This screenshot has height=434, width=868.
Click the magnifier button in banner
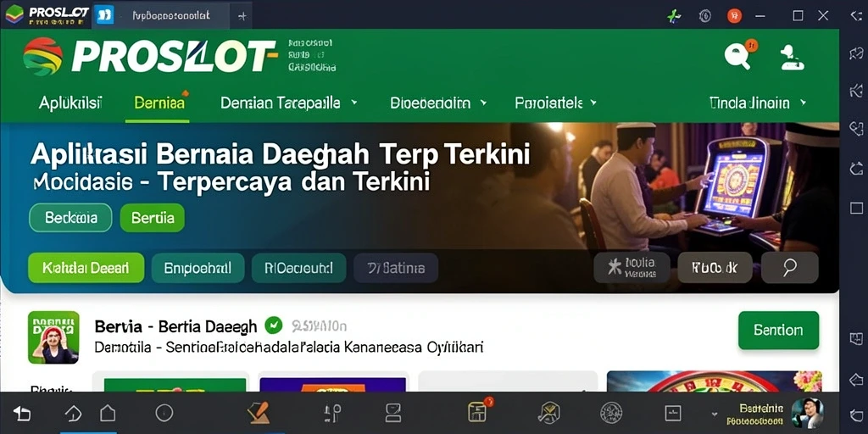point(789,268)
